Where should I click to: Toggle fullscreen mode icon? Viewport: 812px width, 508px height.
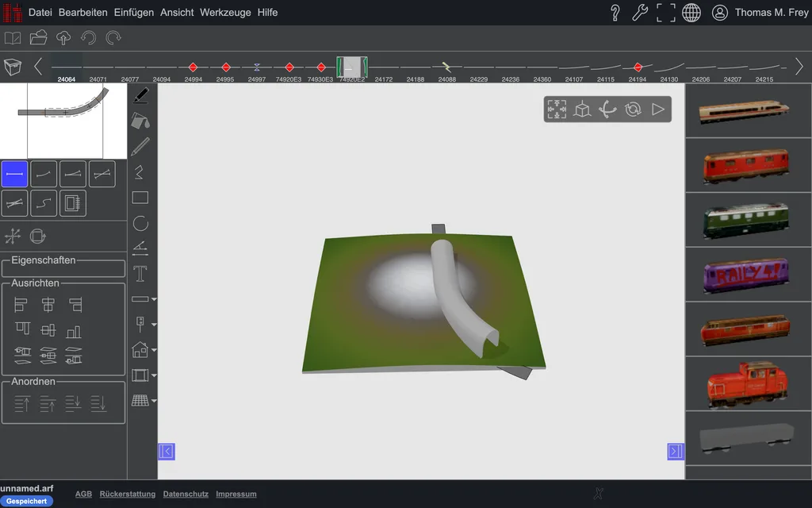tap(666, 13)
